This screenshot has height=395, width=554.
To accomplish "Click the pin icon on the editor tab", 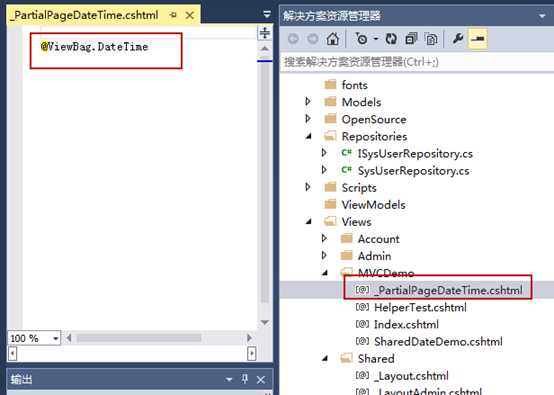I will (x=173, y=15).
